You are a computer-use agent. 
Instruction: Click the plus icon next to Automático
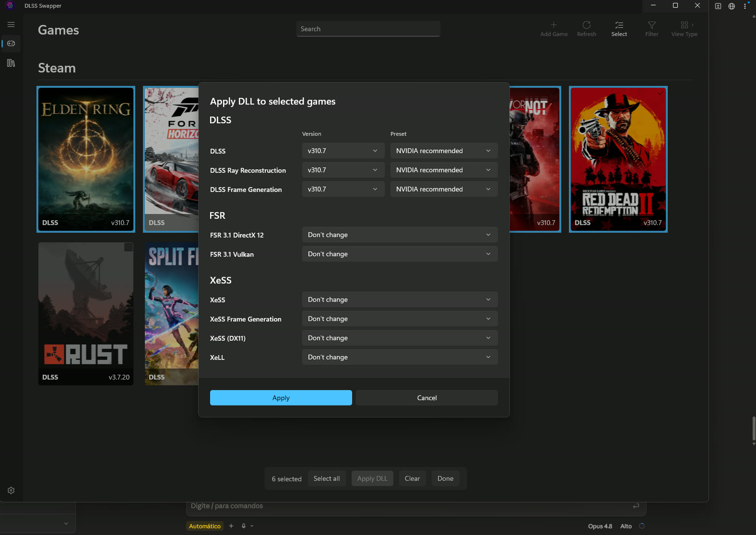pos(231,526)
